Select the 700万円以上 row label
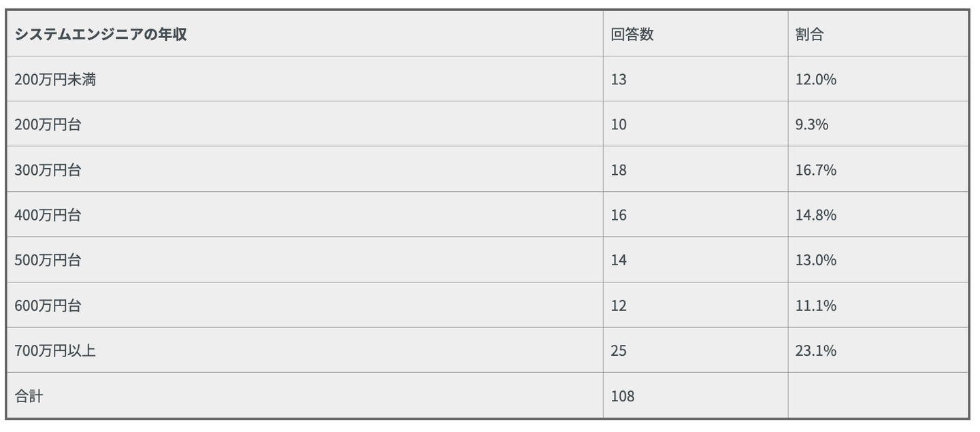The image size is (980, 432). pos(55,350)
